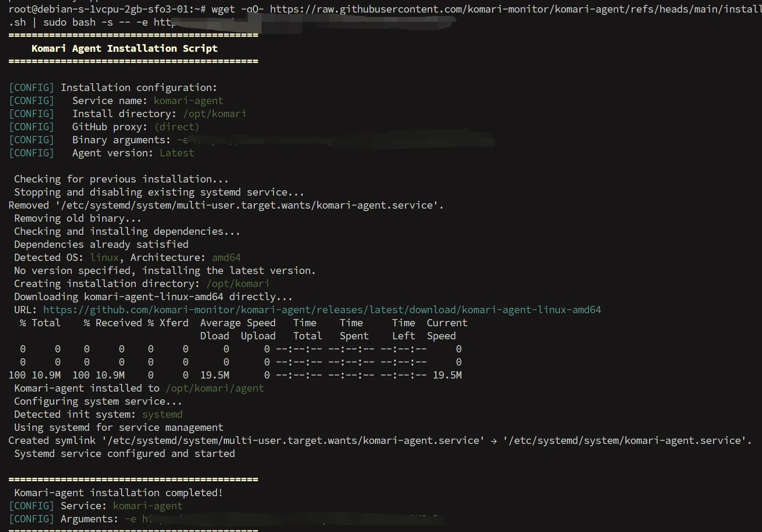Click the Komari Agent Installation Script heading
762x532 pixels.
[124, 48]
